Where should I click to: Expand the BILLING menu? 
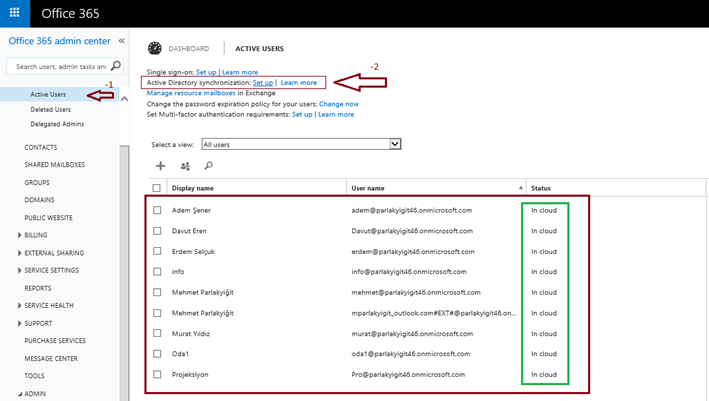pos(19,235)
